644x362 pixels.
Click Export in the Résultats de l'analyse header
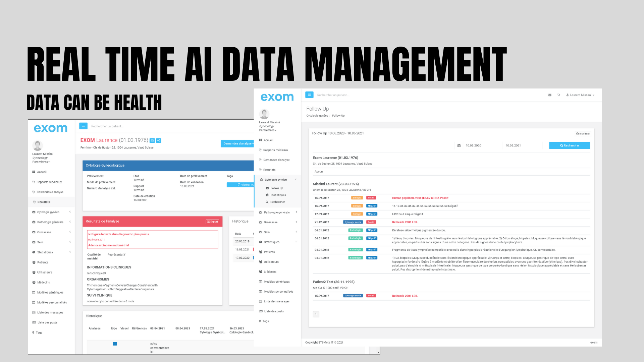pyautogui.click(x=212, y=222)
